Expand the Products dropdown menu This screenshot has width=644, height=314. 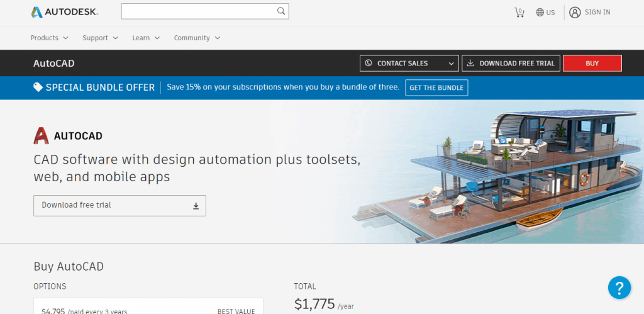pyautogui.click(x=49, y=38)
